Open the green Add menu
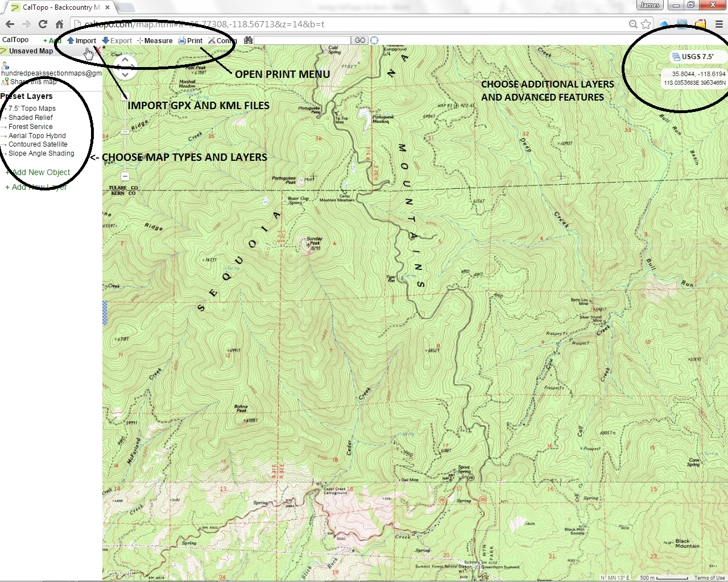This screenshot has width=728, height=582. point(52,41)
